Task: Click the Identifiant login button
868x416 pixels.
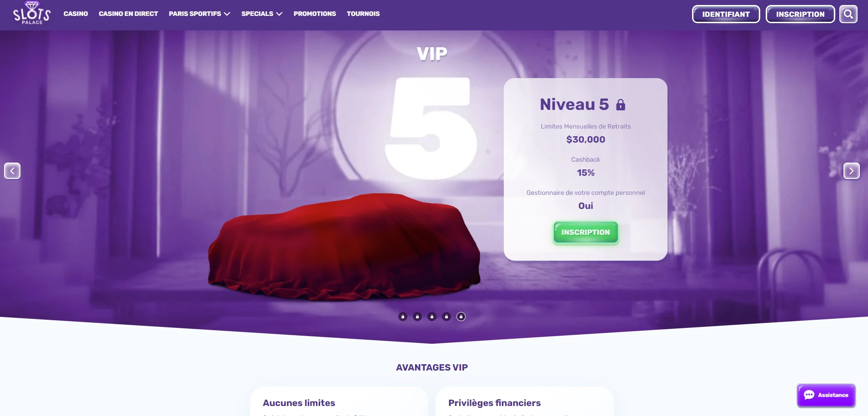Action: click(726, 14)
